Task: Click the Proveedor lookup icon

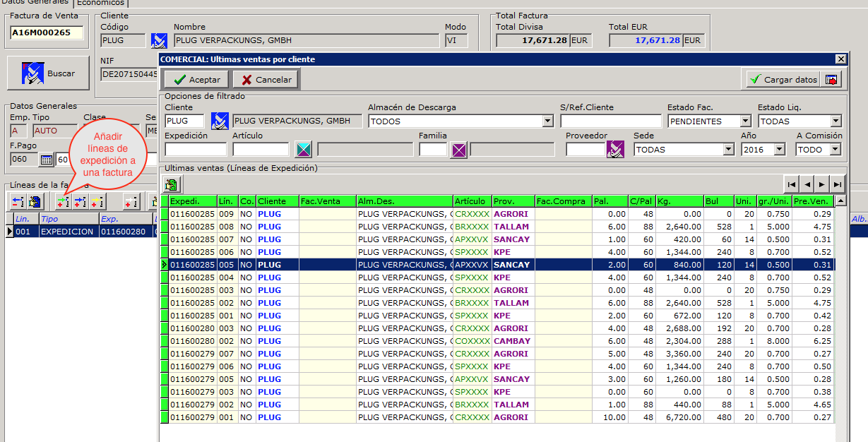Action: 615,149
